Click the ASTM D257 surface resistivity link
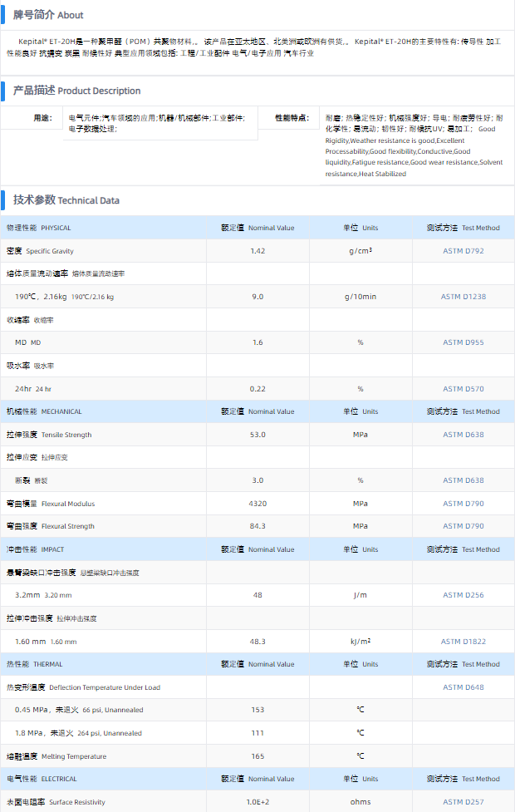The width and height of the screenshot is (515, 812). [463, 802]
